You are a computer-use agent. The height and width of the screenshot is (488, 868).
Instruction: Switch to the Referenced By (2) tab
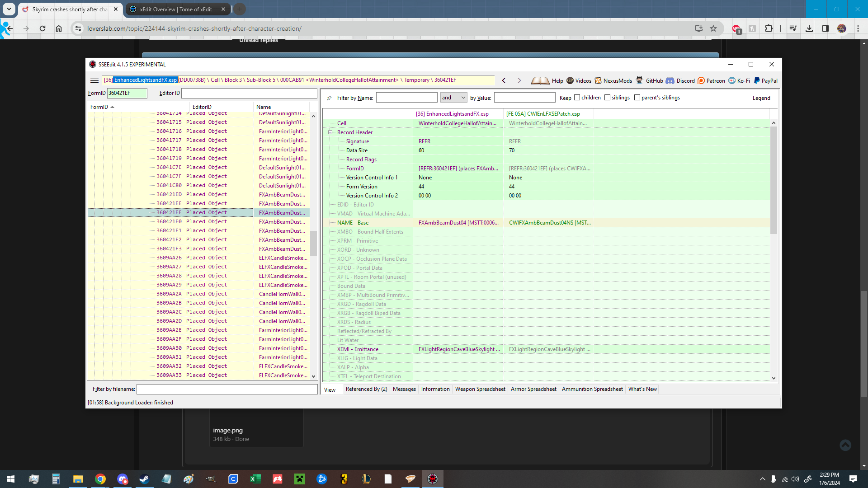(x=366, y=389)
